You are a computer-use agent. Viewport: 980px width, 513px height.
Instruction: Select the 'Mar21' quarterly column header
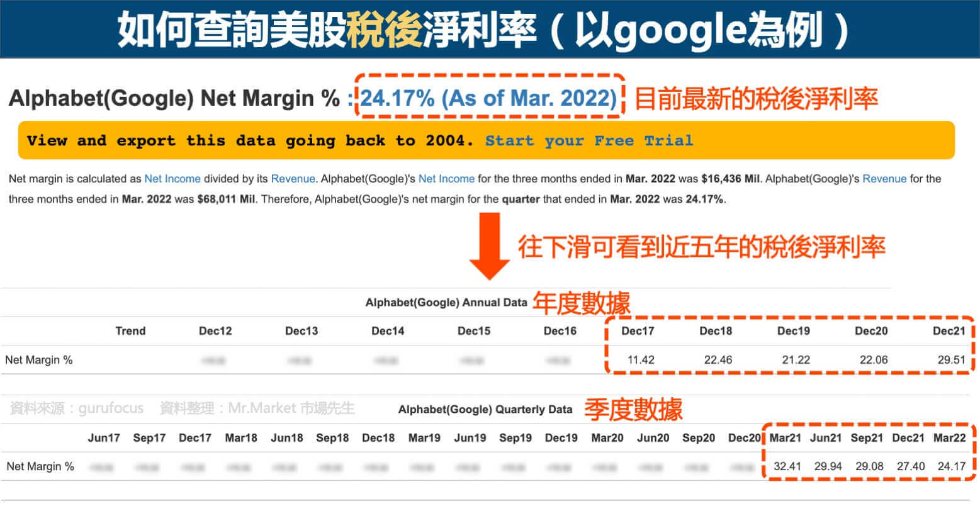point(786,438)
